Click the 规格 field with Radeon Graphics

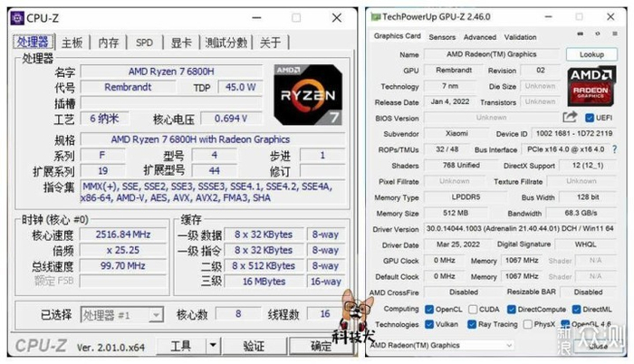click(213, 139)
